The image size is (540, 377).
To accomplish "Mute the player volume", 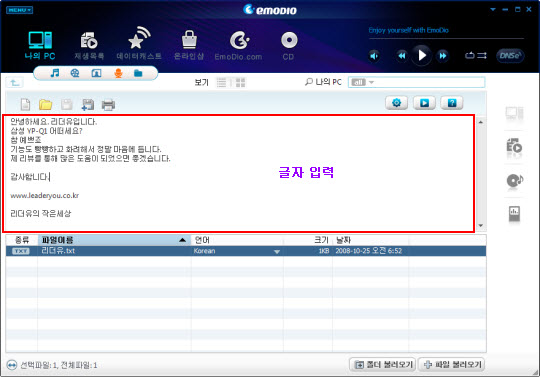I will click(374, 56).
